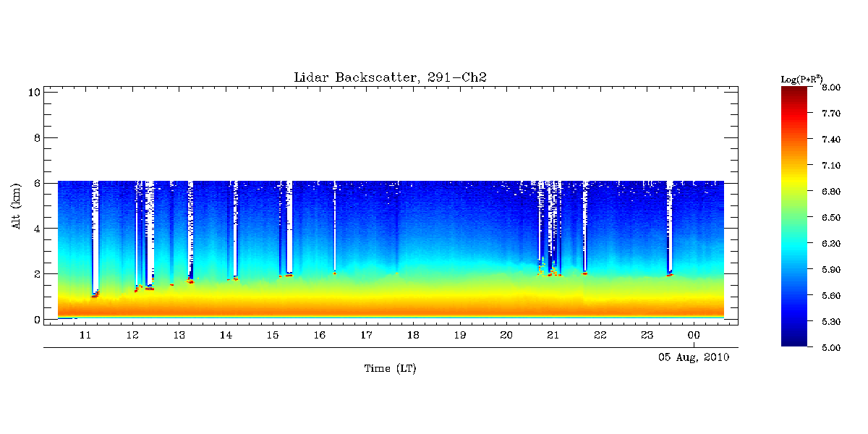Click time axis label 17
The height and width of the screenshot is (434, 868).
coord(366,336)
